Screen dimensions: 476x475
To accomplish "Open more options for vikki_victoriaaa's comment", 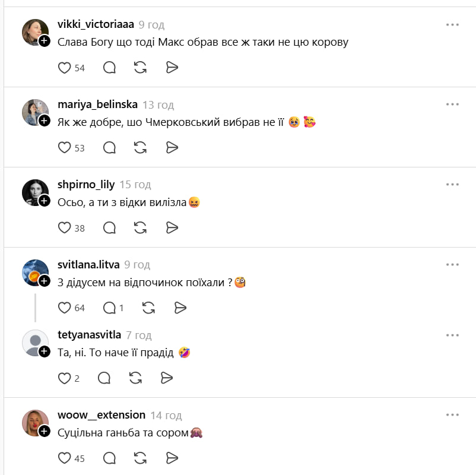I will 452,25.
